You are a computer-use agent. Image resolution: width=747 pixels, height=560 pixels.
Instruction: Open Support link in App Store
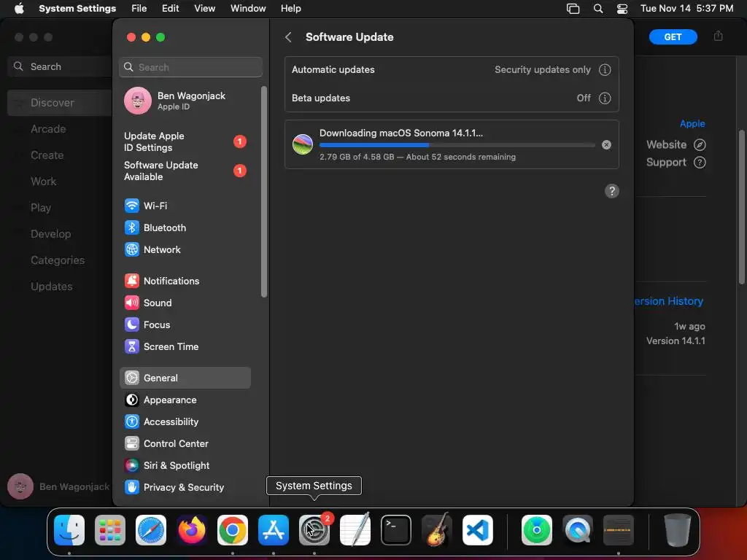676,163
